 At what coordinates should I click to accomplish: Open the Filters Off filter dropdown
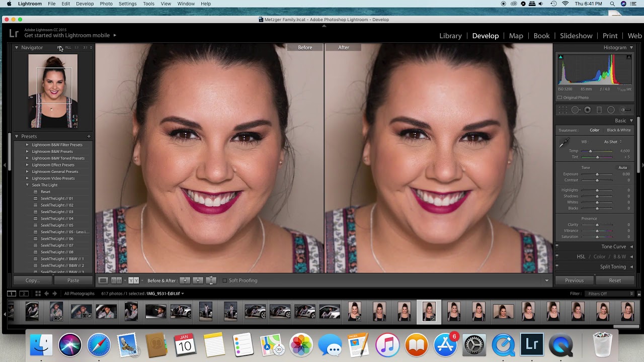coord(610,294)
